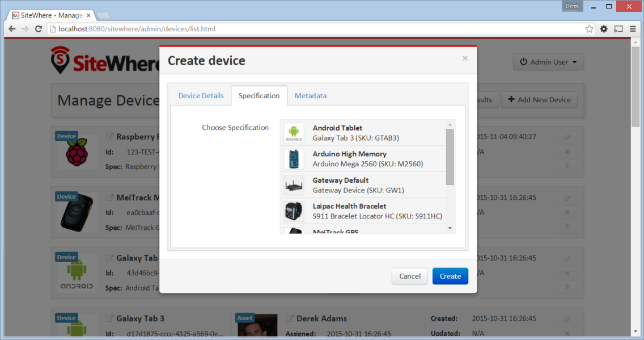The width and height of the screenshot is (644, 340).
Task: Delete device with Id 43d46bc9 X icon
Action: coord(567,273)
